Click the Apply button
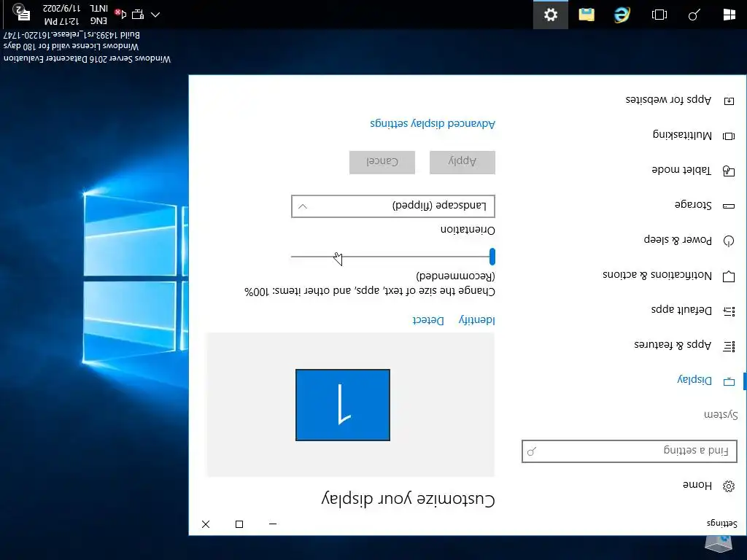Image resolution: width=747 pixels, height=560 pixels. pyautogui.click(x=462, y=163)
